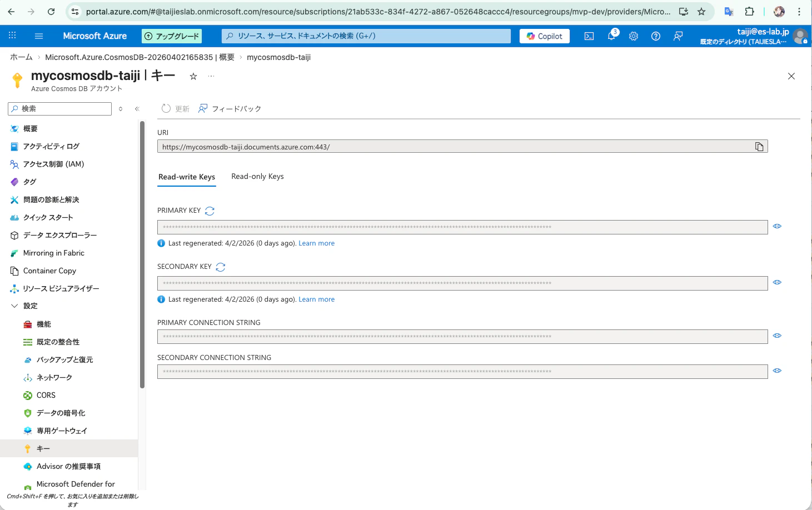The image size is (812, 510).
Task: Click Learn more under PRIMARY KEY
Action: [x=316, y=243]
